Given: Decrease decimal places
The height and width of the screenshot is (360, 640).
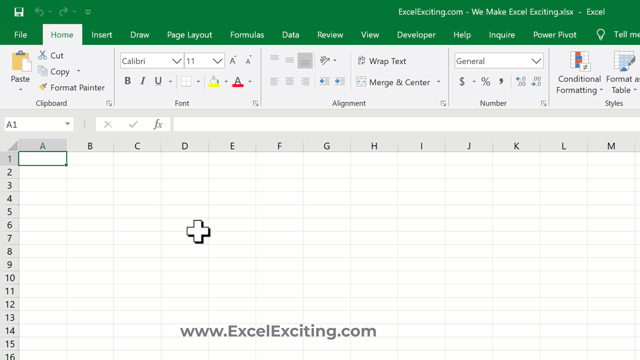Looking at the screenshot, I should [536, 82].
